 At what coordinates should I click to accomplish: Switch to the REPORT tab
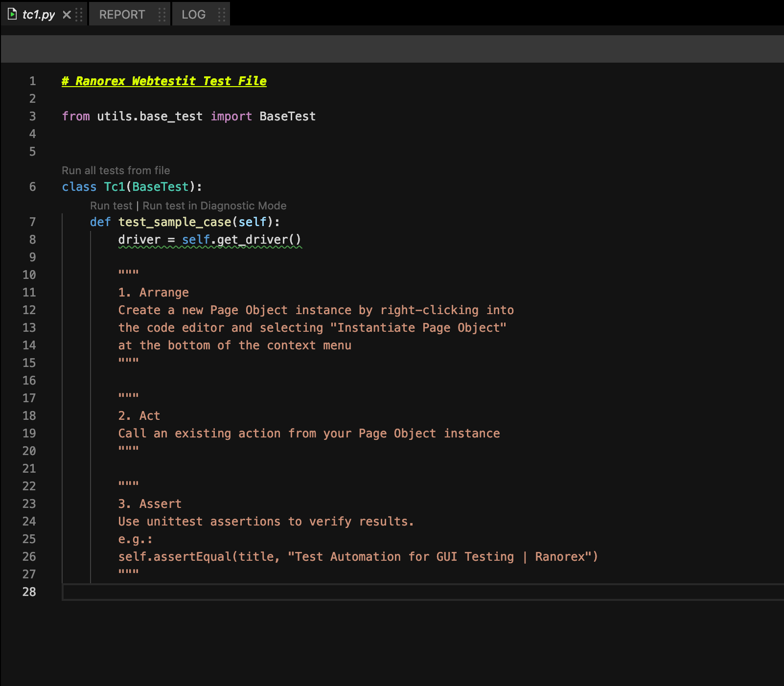(122, 14)
